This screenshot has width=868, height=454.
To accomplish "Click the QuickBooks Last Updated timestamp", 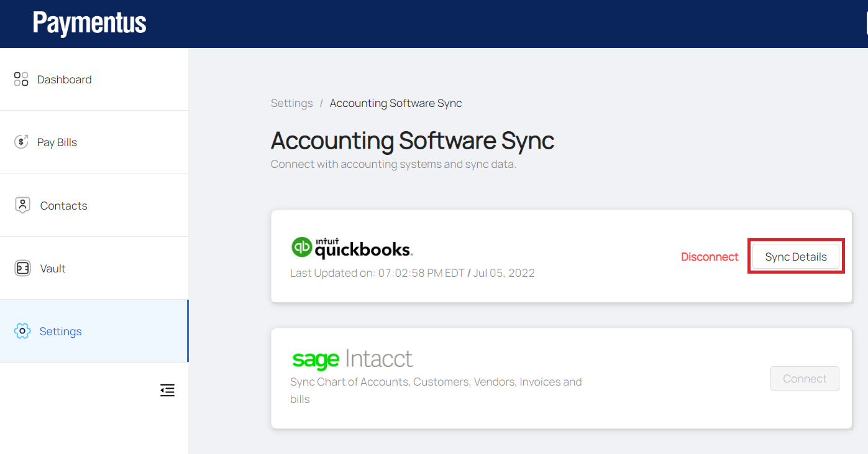I will [412, 273].
